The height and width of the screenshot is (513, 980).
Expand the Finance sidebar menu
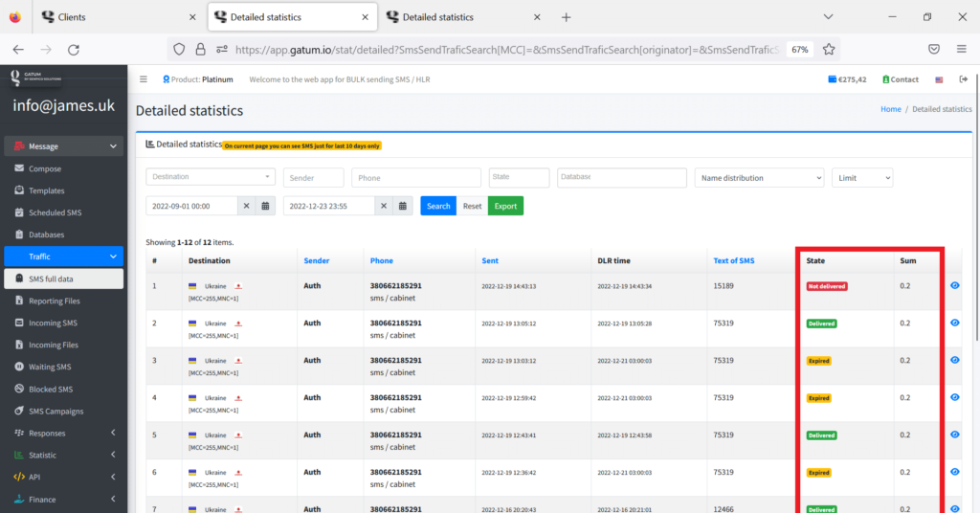[64, 500]
